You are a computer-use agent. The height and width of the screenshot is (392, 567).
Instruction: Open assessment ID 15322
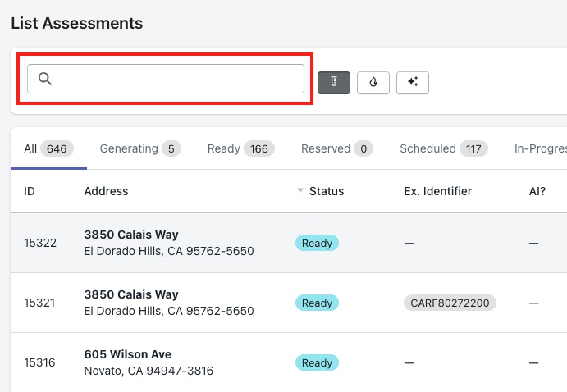[x=40, y=243]
